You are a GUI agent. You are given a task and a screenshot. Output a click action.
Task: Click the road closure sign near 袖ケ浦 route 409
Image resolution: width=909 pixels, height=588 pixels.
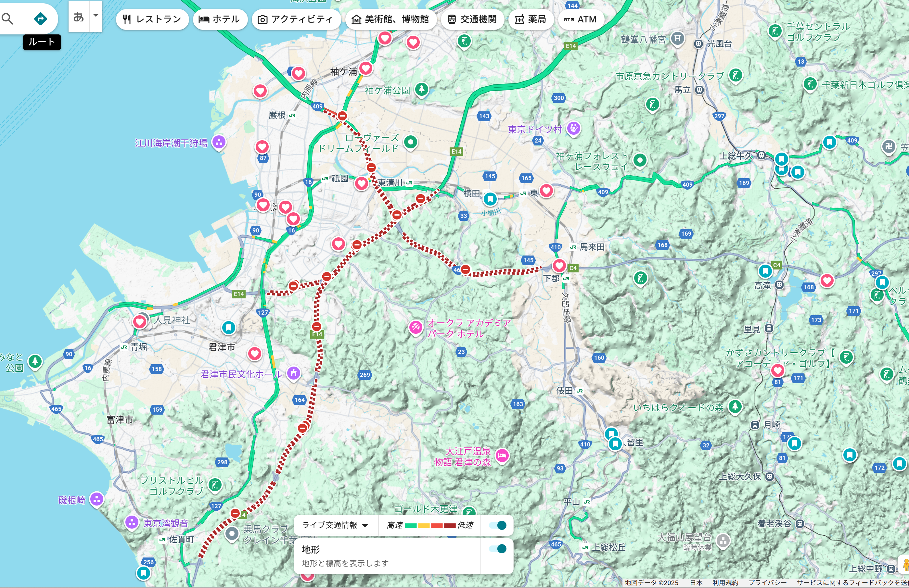[342, 116]
